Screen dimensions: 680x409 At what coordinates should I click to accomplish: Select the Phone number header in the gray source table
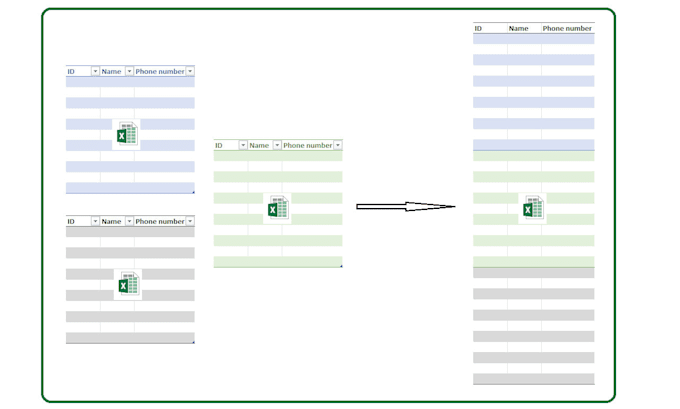160,222
